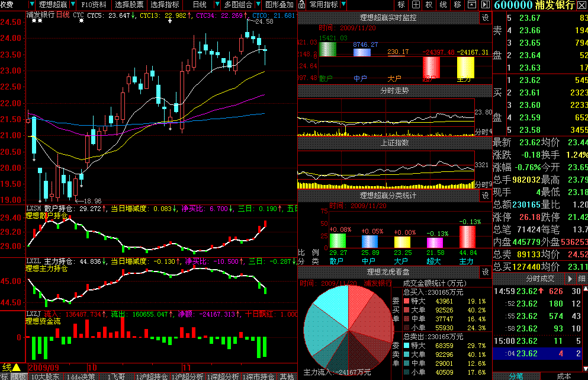Select the 分笔 tab under 分时成交
588x380 pixels.
(x=516, y=376)
